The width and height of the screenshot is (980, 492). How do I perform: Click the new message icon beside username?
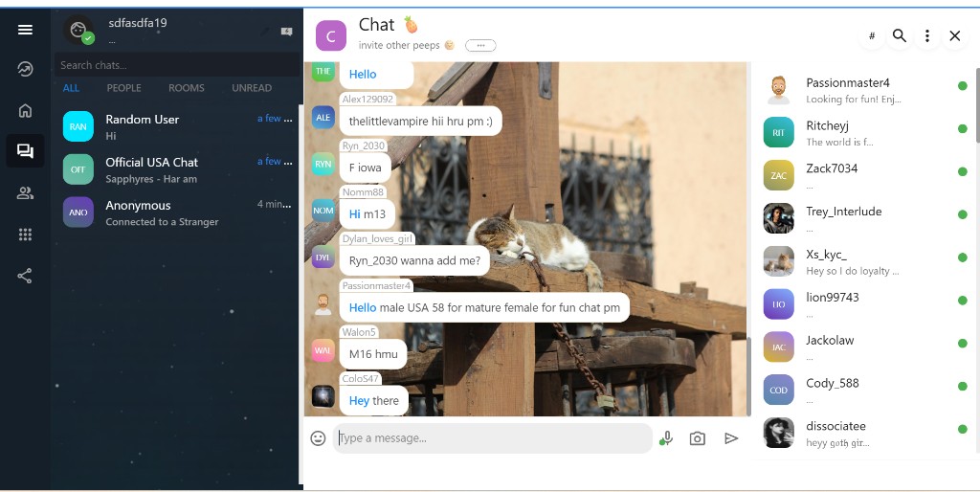pyautogui.click(x=287, y=32)
